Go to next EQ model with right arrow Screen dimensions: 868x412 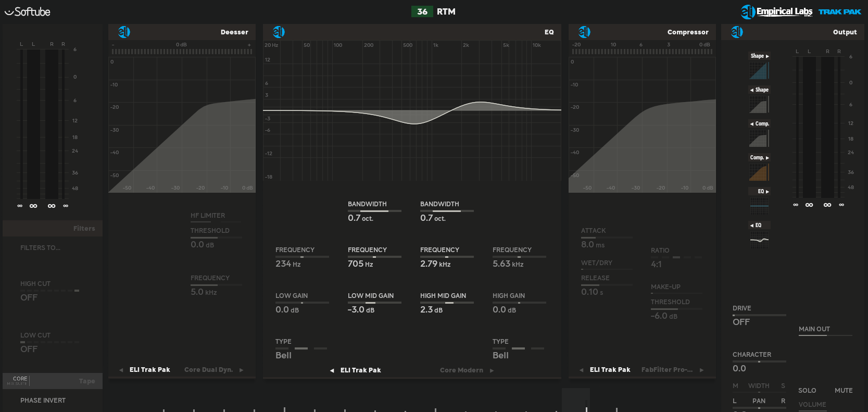click(x=492, y=370)
